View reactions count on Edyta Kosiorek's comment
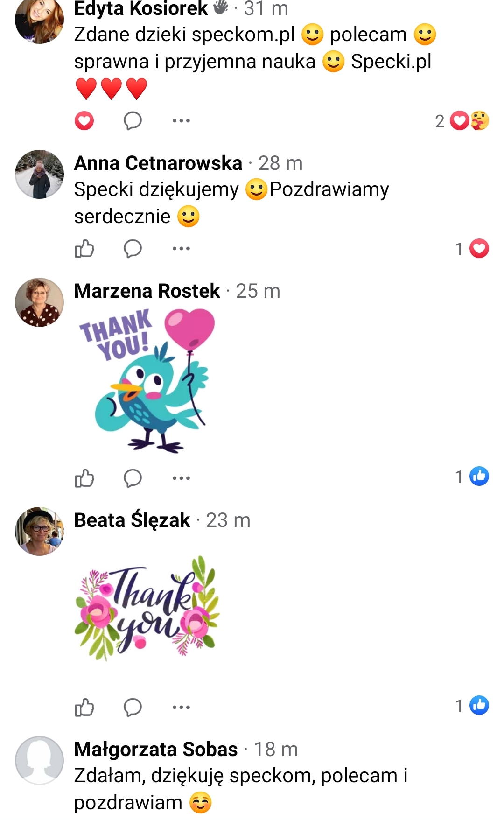 click(462, 121)
